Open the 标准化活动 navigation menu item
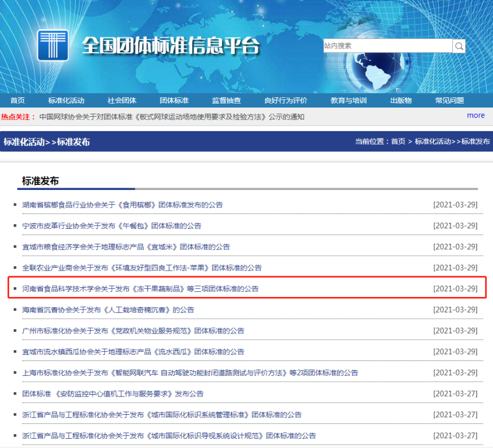This screenshot has width=493, height=448. click(x=66, y=101)
